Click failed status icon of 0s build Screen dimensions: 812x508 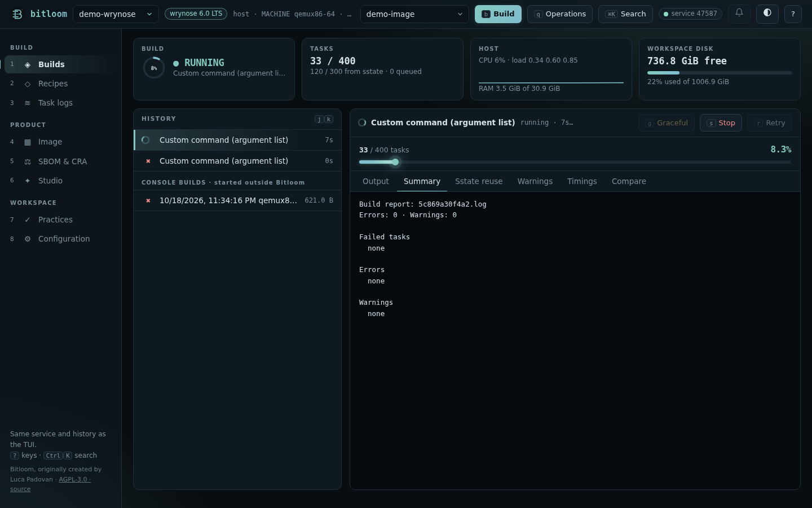pos(148,161)
